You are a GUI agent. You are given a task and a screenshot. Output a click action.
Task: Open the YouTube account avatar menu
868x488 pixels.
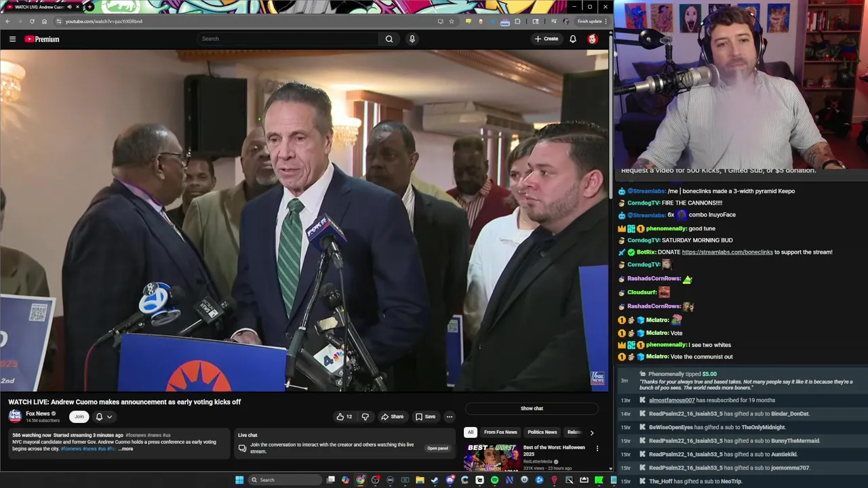click(592, 39)
